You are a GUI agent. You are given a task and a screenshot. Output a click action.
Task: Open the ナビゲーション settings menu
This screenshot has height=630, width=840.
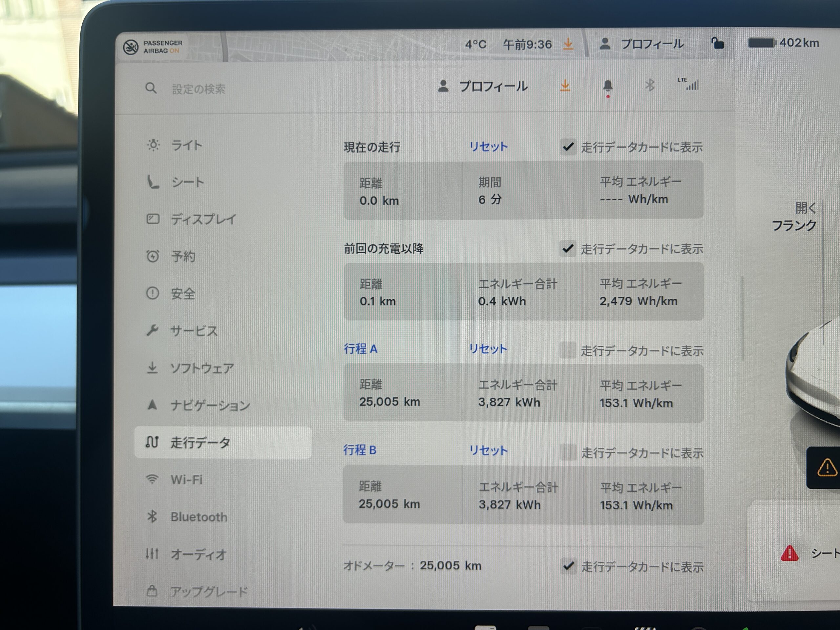[210, 405]
